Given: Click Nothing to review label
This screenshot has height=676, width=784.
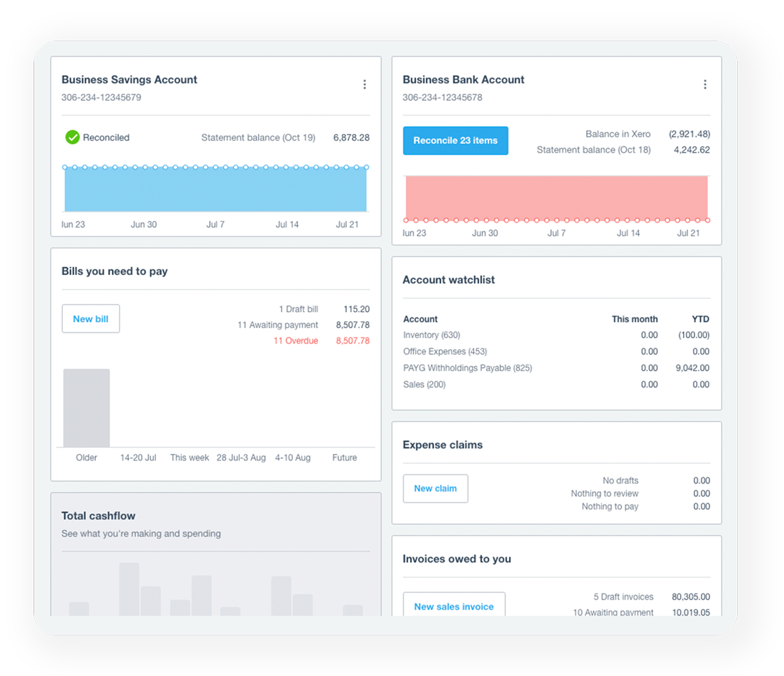Looking at the screenshot, I should (604, 493).
